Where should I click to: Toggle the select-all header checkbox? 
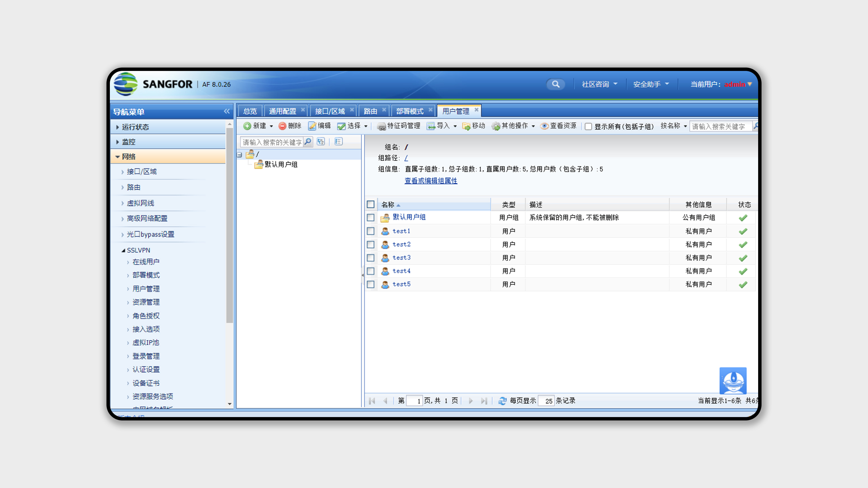click(x=371, y=204)
